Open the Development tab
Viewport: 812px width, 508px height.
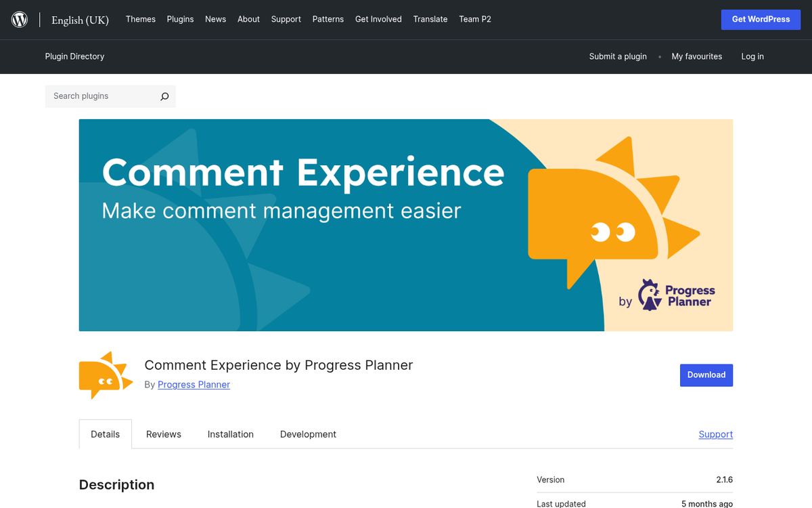308,433
